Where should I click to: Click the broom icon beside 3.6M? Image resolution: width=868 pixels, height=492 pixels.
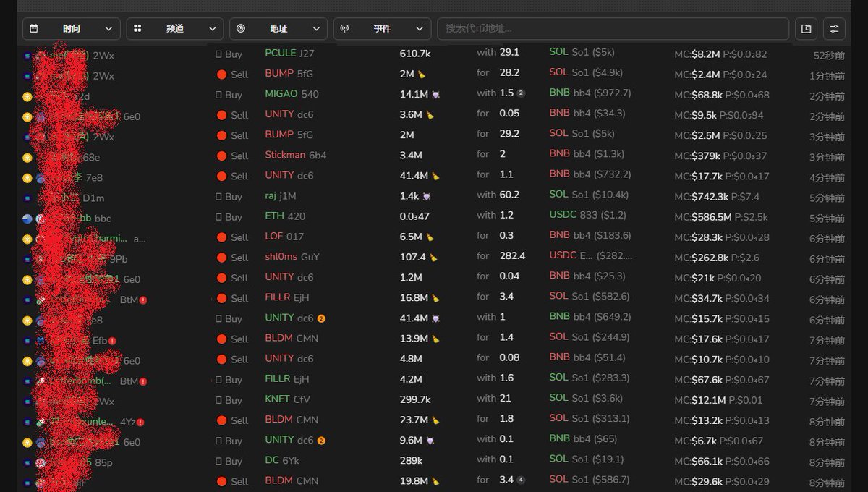pos(430,115)
